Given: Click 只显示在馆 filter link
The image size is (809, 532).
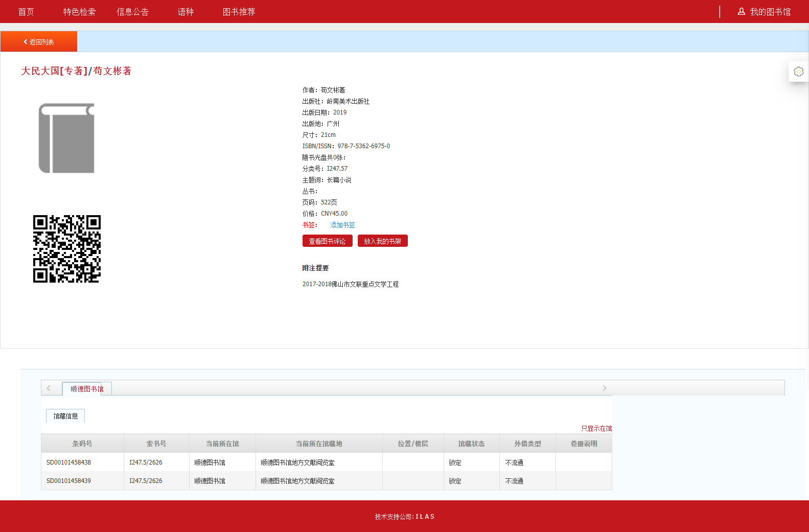Looking at the screenshot, I should (596, 429).
